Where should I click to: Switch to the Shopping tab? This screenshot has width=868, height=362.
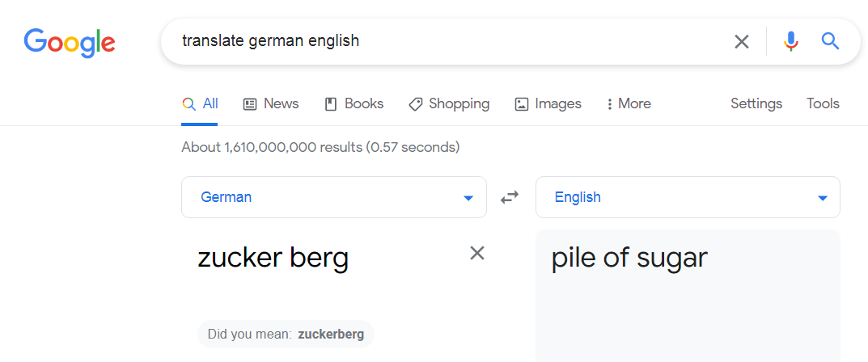(x=449, y=104)
